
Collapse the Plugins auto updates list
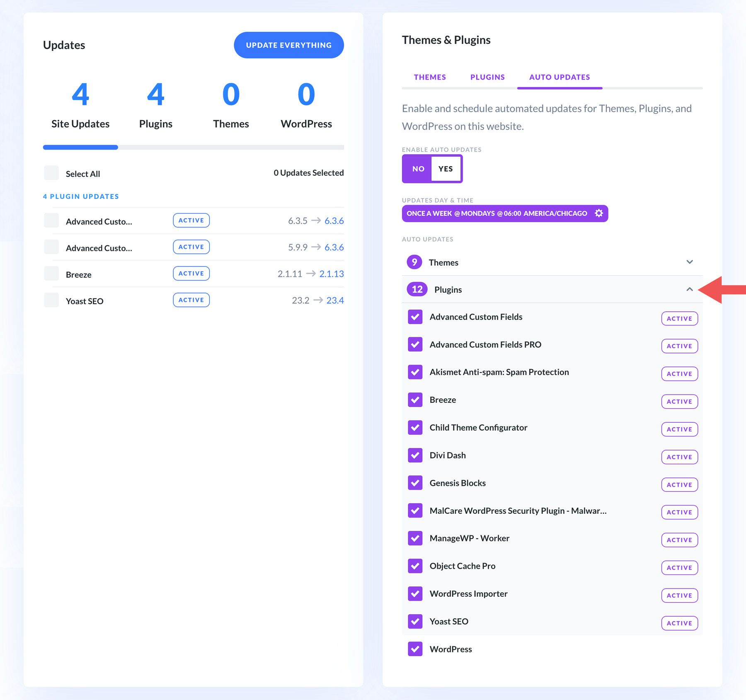coord(690,289)
